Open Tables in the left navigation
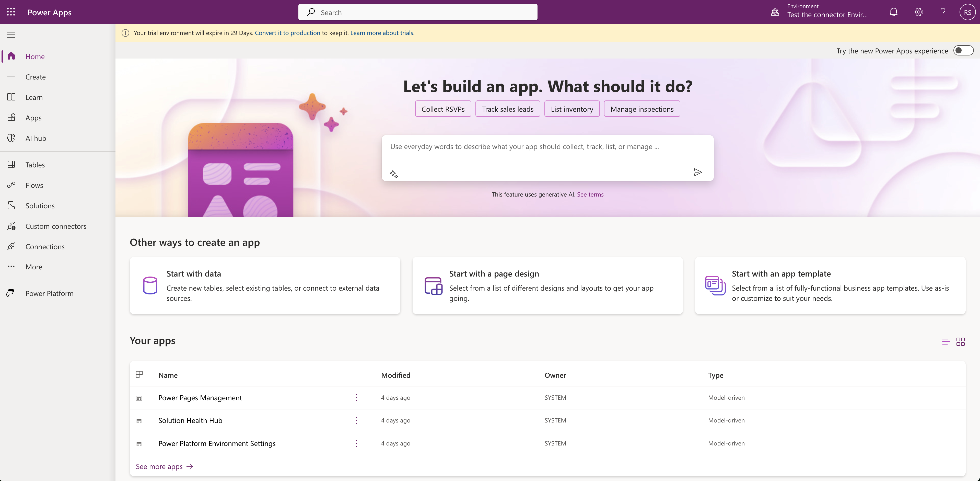 [x=35, y=165]
